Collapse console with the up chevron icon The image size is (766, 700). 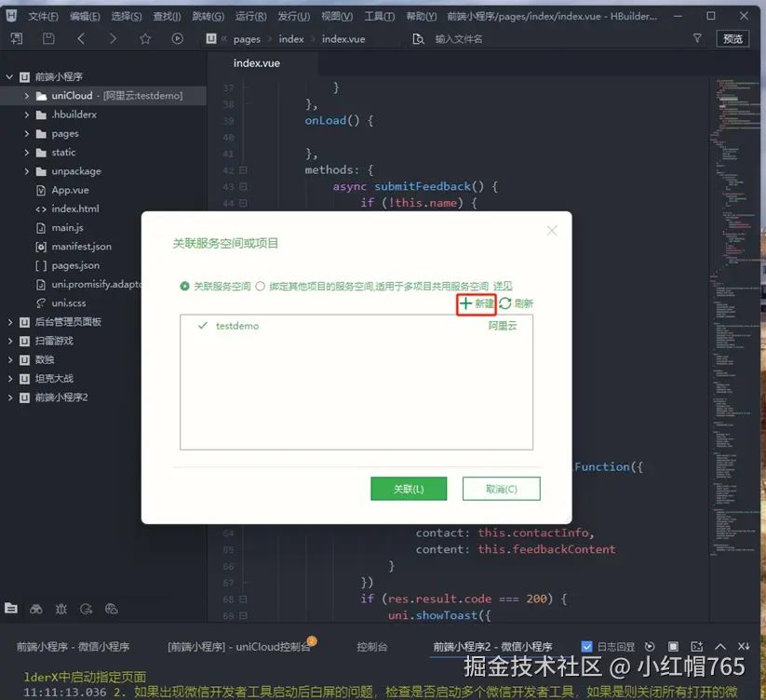pyautogui.click(x=720, y=646)
